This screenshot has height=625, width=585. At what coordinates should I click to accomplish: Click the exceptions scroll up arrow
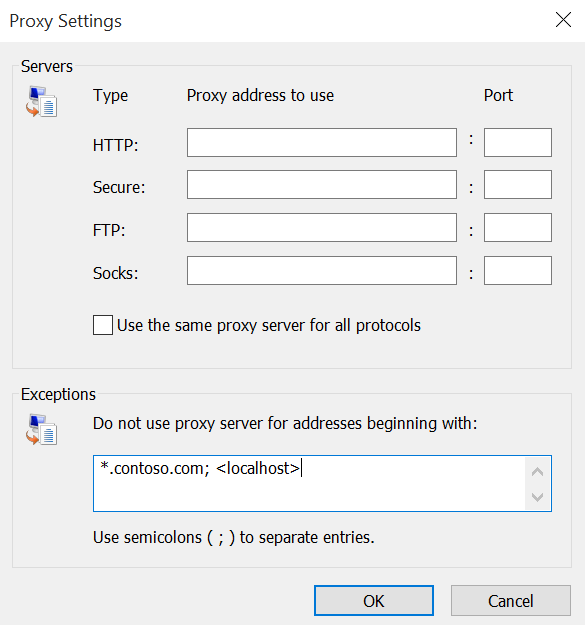[538, 472]
